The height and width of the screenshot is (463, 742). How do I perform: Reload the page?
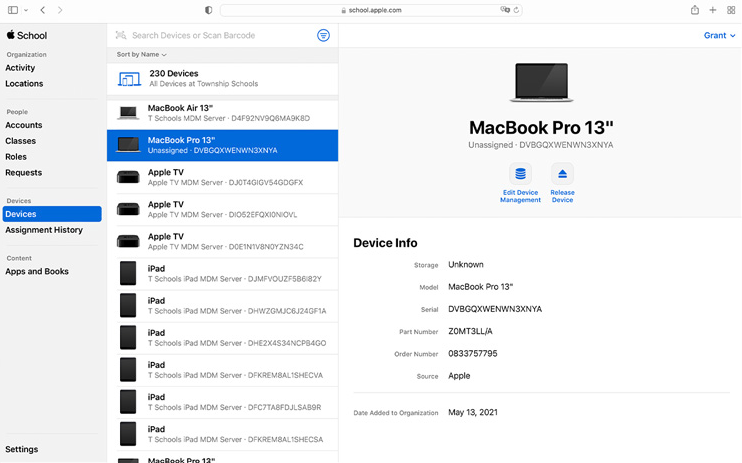(516, 9)
